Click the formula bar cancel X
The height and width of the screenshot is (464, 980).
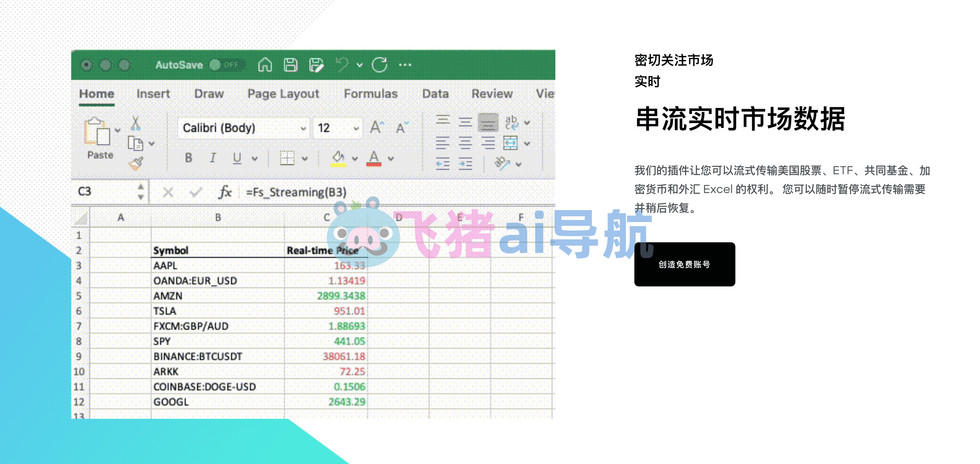[x=168, y=192]
